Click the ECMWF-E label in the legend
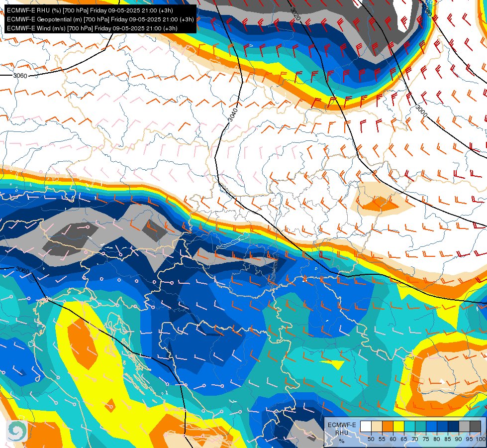Viewport: 487px width, 448px height. click(342, 425)
